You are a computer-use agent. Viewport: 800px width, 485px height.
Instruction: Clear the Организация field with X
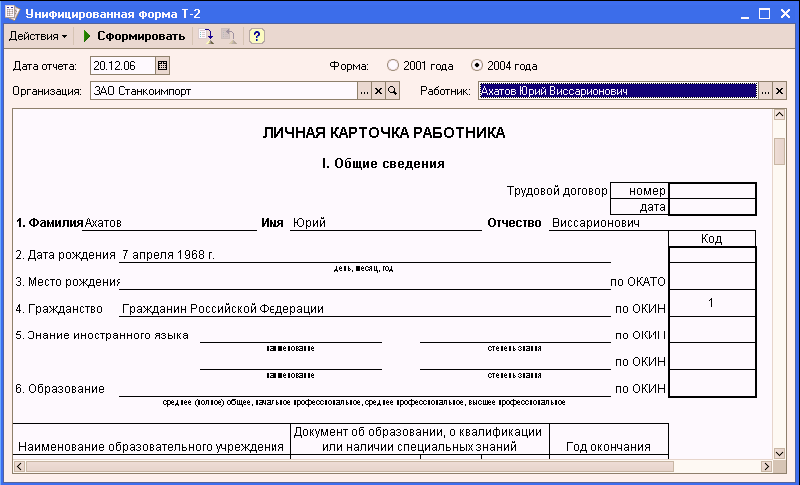point(378,91)
